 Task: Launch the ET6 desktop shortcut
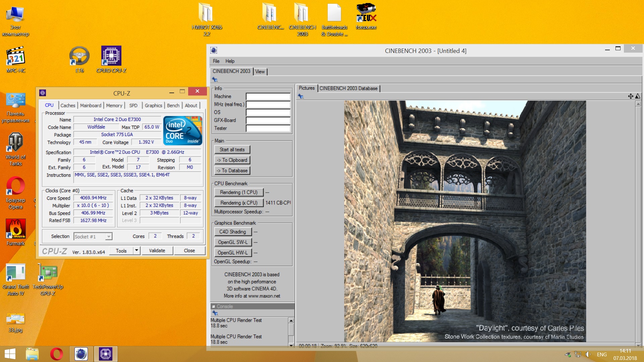point(79,60)
